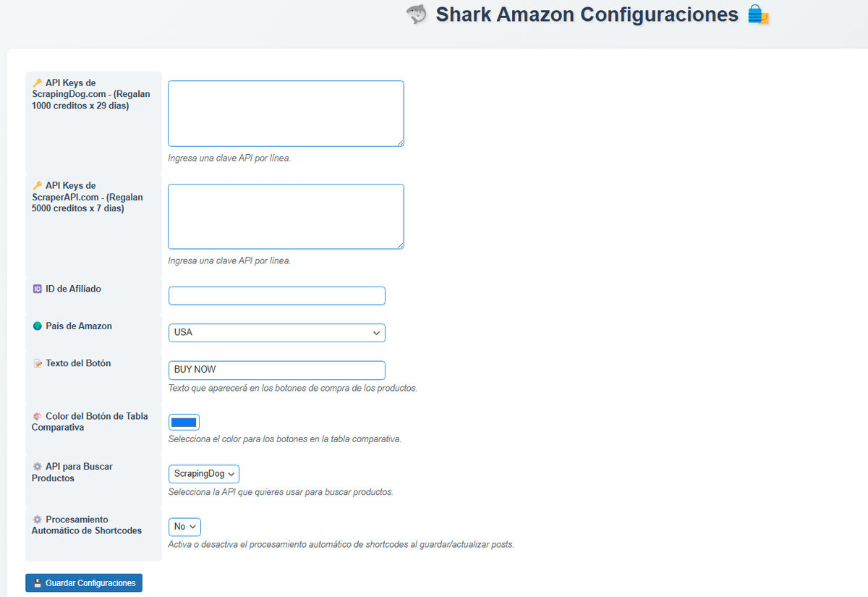Click the shark emoji icon in the title
The width and height of the screenshot is (868, 597).
pyautogui.click(x=417, y=14)
